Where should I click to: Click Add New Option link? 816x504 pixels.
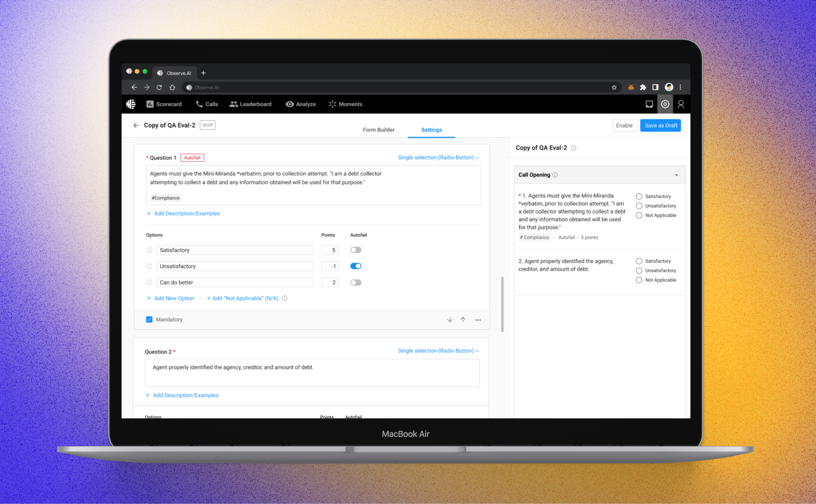click(x=170, y=298)
